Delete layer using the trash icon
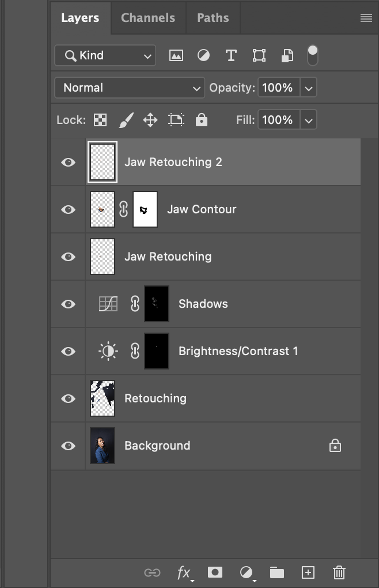 pyautogui.click(x=339, y=572)
